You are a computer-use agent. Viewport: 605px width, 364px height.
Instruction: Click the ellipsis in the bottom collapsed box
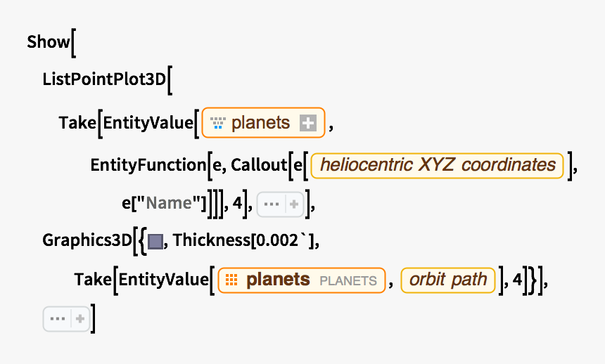pos(58,319)
